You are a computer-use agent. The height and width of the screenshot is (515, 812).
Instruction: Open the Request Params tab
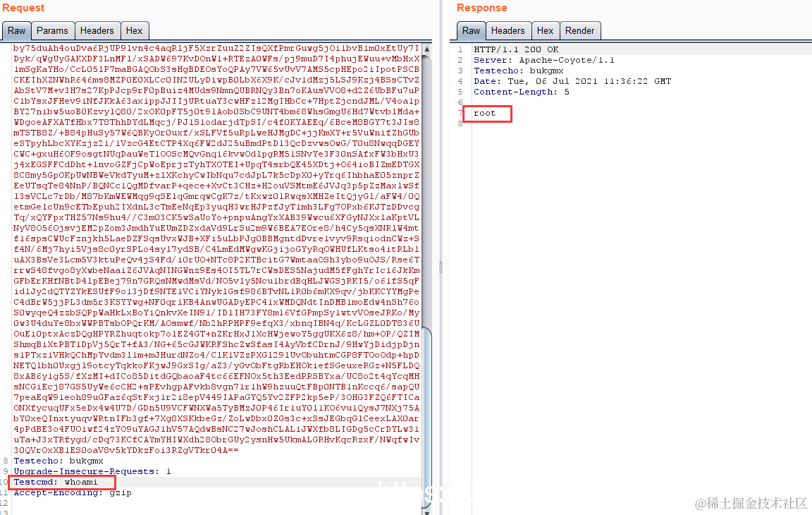coord(52,30)
